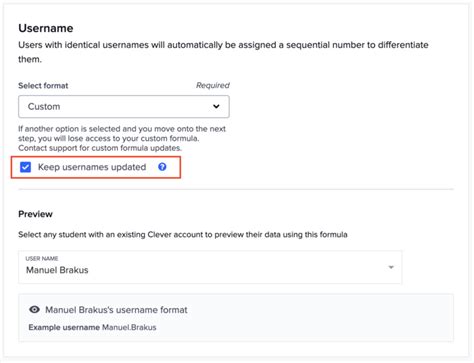Open the USER NAME student selector
The width and height of the screenshot is (474, 363).
(210, 267)
